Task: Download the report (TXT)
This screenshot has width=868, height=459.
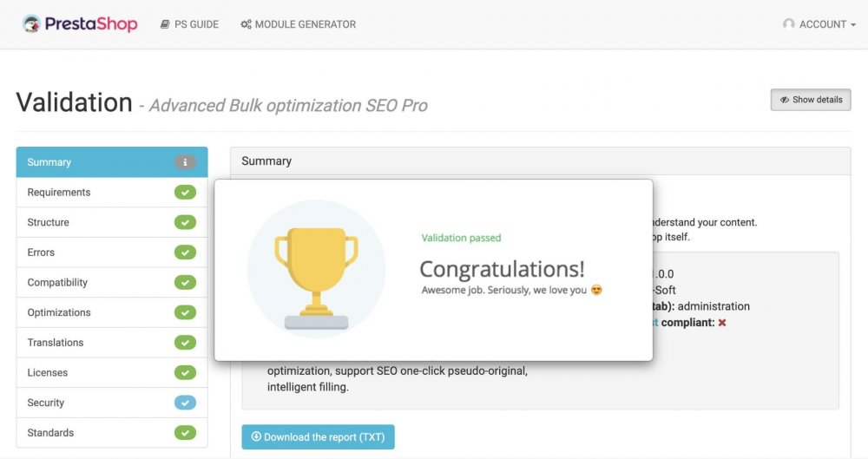Action: click(318, 436)
